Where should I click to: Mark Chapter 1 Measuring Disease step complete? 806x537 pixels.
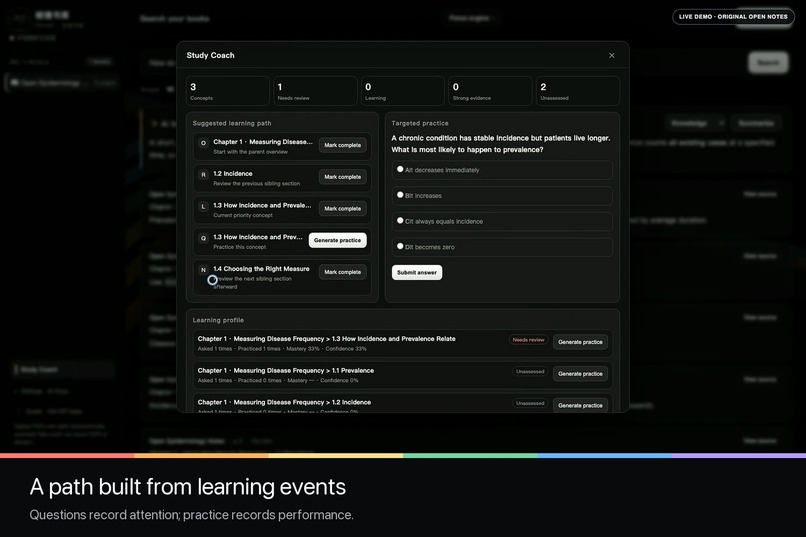pyautogui.click(x=342, y=145)
